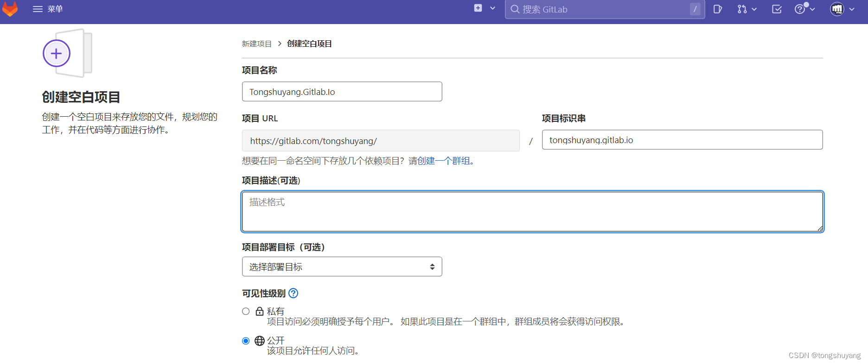This screenshot has width=868, height=364.
Task: Expand the create new dropdown arrow
Action: tap(492, 8)
